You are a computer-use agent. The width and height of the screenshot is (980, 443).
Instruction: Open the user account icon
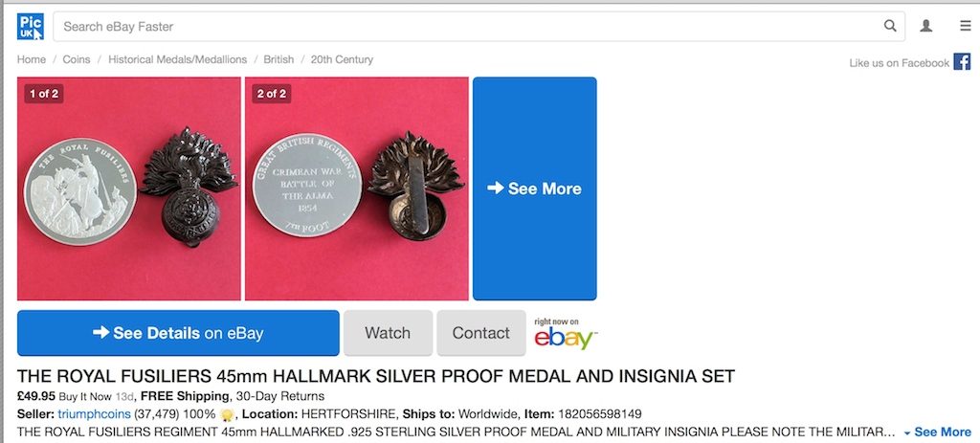[x=926, y=26]
